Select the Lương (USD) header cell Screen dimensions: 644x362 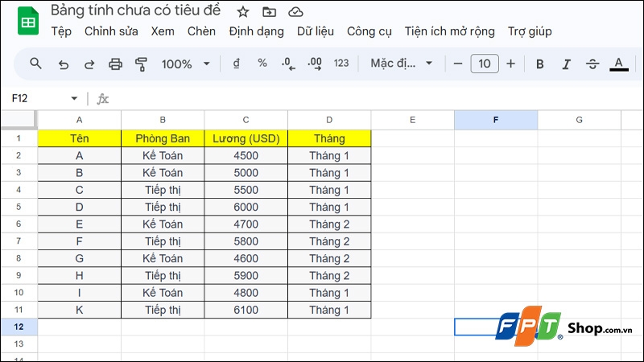tap(246, 138)
